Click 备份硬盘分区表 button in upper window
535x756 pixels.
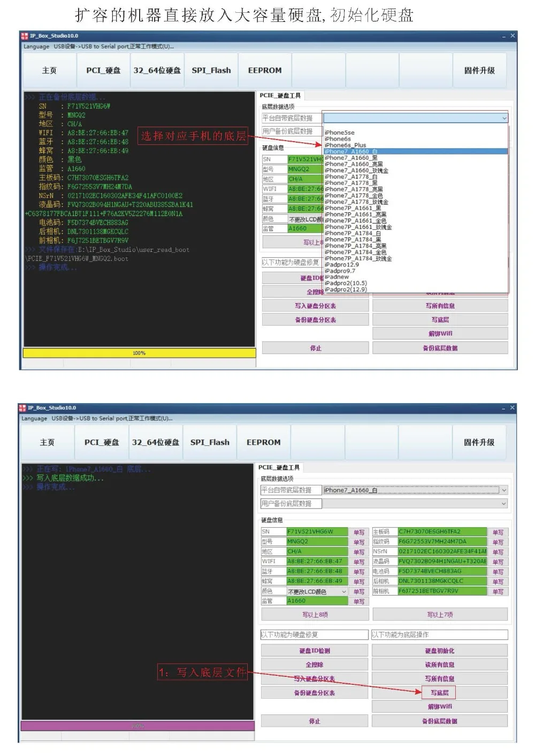316,320
